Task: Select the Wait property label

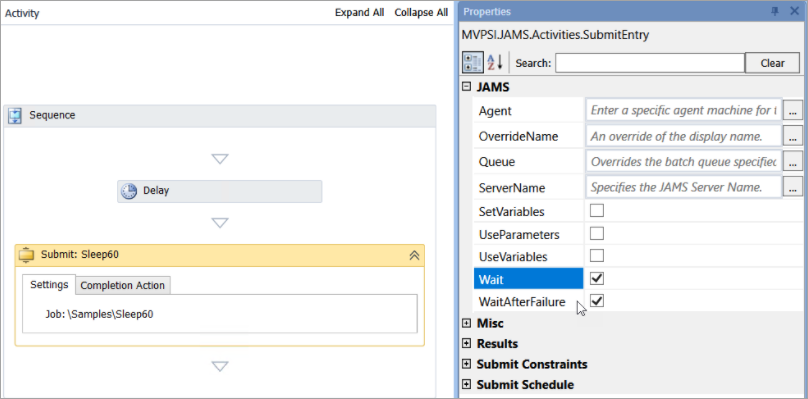Action: point(528,279)
